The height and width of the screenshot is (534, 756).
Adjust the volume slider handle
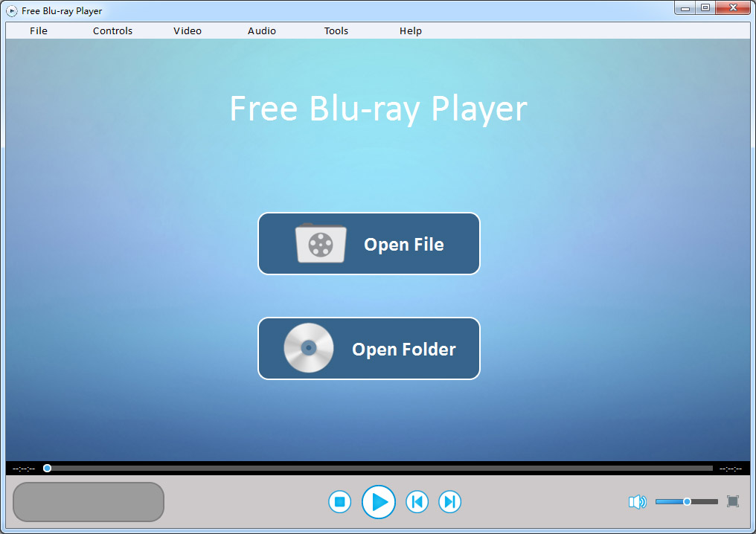coord(687,502)
